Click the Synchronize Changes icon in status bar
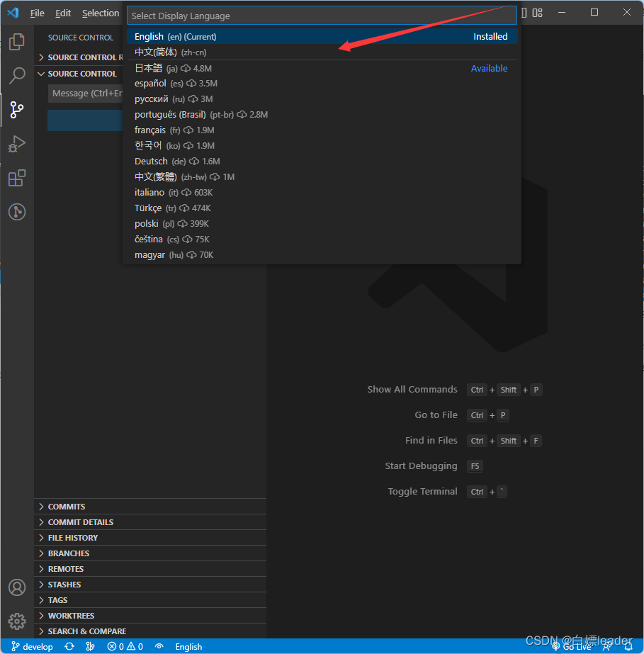644x654 pixels. (69, 646)
